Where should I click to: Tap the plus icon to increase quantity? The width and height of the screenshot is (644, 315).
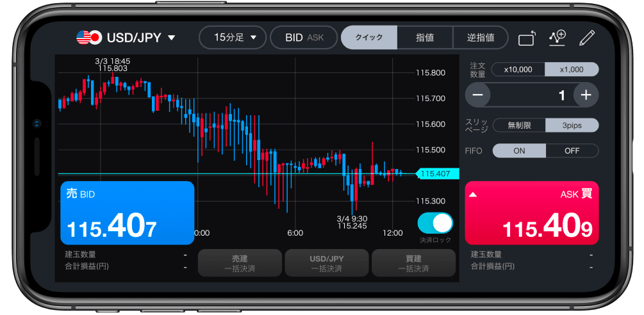586,95
